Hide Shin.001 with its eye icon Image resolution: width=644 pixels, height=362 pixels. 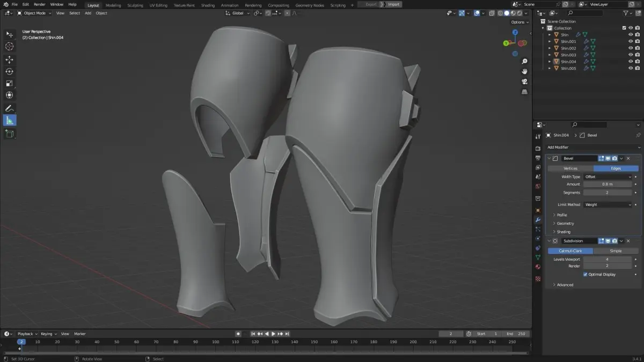tap(631, 41)
